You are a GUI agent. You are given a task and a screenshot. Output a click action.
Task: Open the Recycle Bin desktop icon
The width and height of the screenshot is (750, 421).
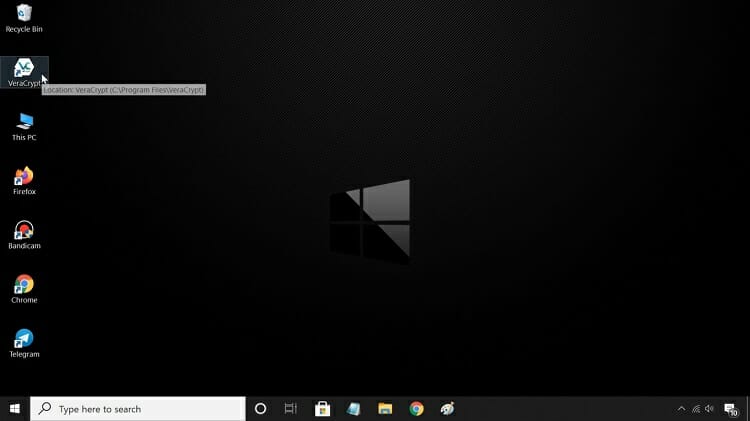(x=24, y=14)
